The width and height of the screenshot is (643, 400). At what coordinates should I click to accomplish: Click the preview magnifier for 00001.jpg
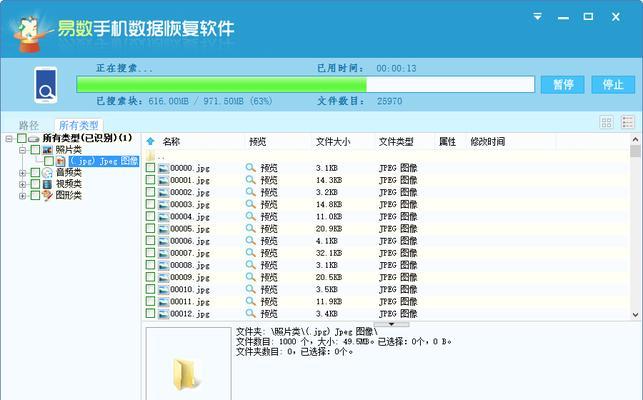point(251,180)
